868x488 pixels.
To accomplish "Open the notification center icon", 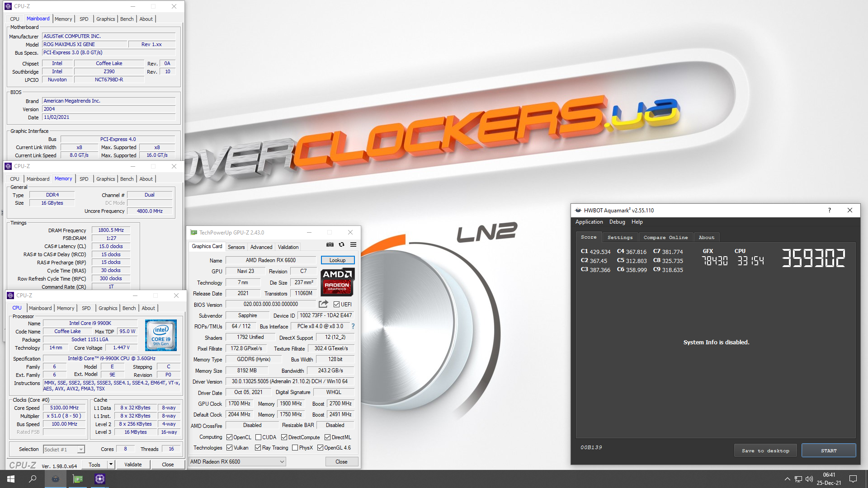I will click(853, 479).
